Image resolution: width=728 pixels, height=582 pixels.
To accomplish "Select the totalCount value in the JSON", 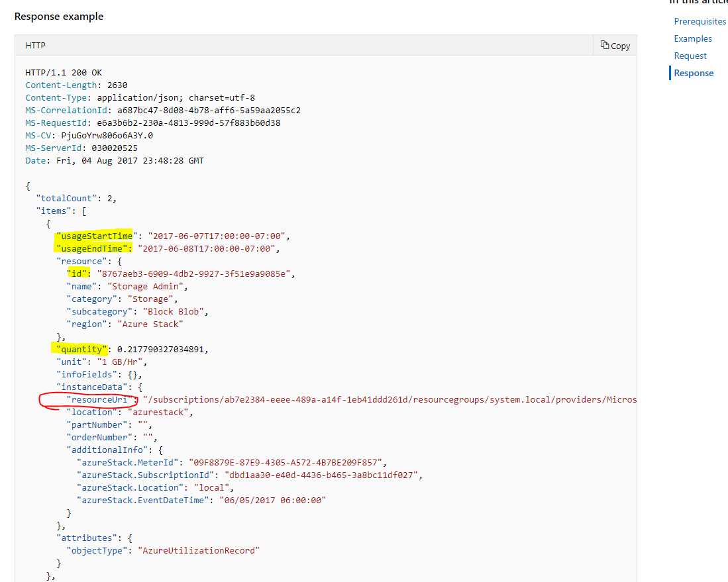I will pos(109,198).
